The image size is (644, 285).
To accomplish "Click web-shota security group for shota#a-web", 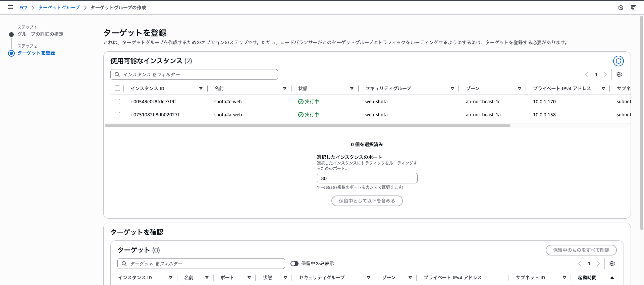I will [x=376, y=115].
